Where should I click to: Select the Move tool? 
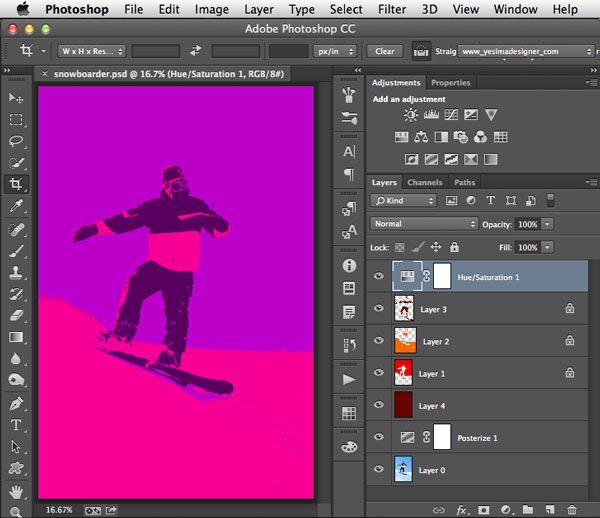pyautogui.click(x=16, y=98)
